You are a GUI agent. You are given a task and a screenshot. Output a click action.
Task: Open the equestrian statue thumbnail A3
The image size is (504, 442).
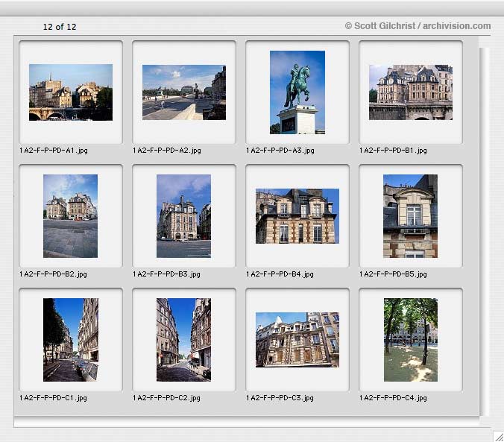click(297, 92)
